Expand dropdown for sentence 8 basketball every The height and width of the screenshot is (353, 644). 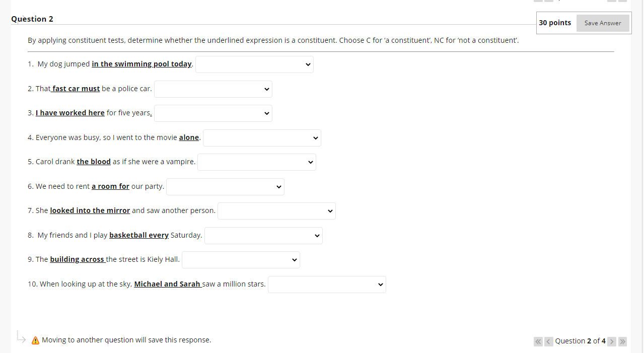[263, 236]
